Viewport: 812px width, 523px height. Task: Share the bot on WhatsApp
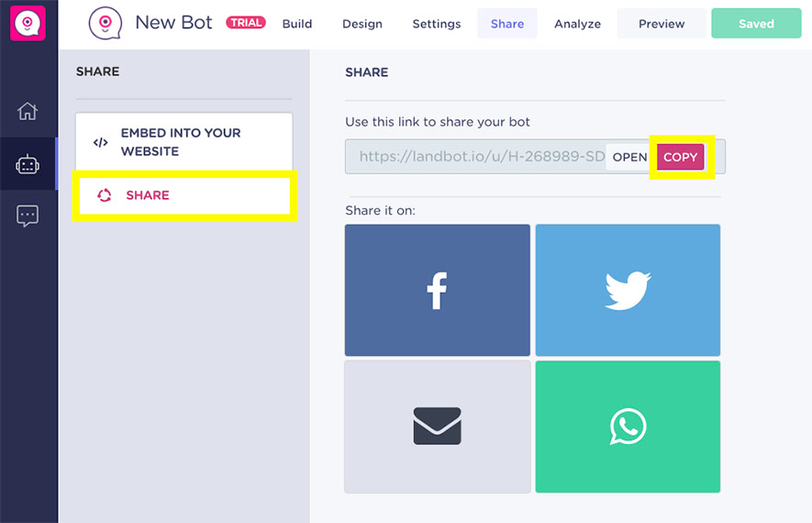click(x=628, y=427)
